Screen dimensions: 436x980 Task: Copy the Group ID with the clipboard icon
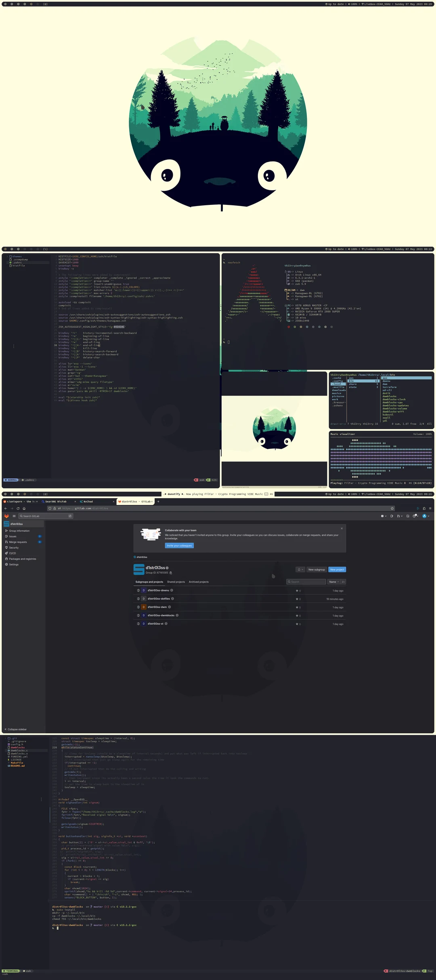tap(171, 573)
